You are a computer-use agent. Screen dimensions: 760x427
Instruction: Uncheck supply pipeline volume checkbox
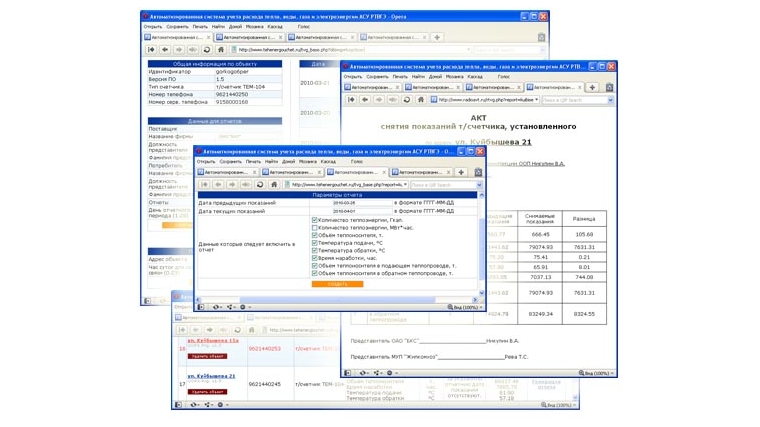point(315,266)
